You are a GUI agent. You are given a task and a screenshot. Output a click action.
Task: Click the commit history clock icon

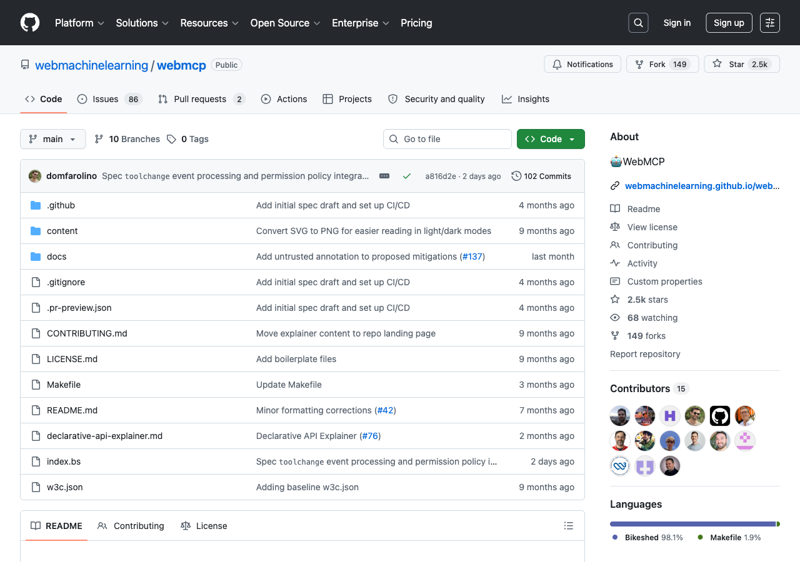[516, 176]
